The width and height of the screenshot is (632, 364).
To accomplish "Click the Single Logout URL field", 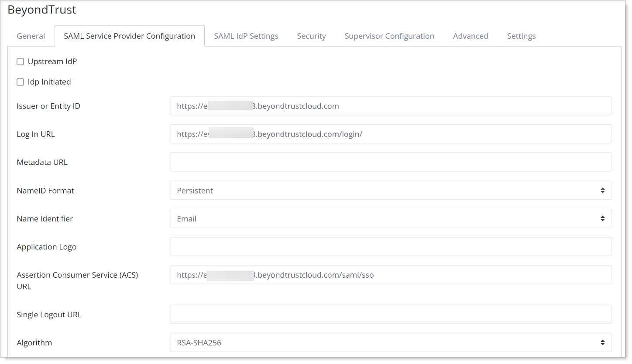I will click(x=391, y=314).
